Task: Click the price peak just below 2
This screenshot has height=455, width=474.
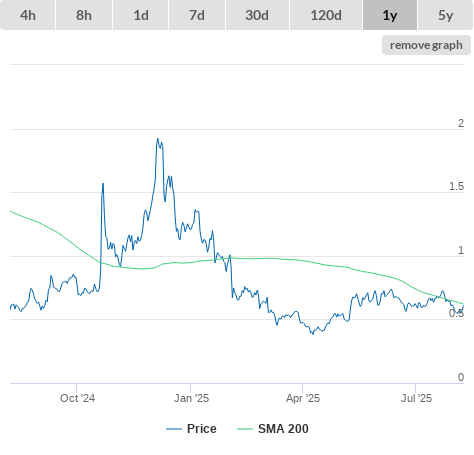Action: [158, 139]
